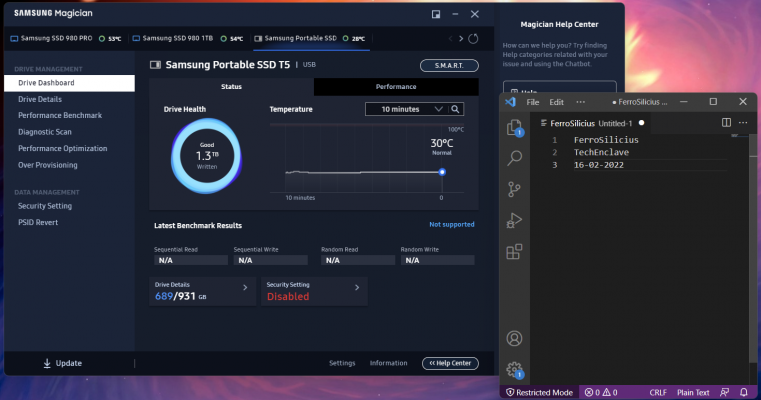Image resolution: width=761 pixels, height=400 pixels.
Task: Click the Drive Health ring gauge
Action: [207, 156]
